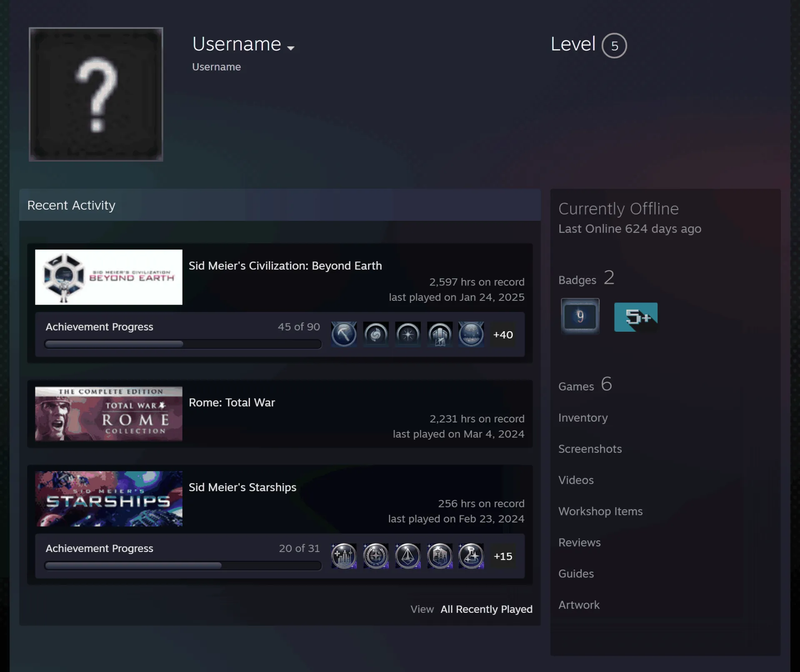Click the number 9 badge icon
The height and width of the screenshot is (672, 800).
click(x=580, y=316)
